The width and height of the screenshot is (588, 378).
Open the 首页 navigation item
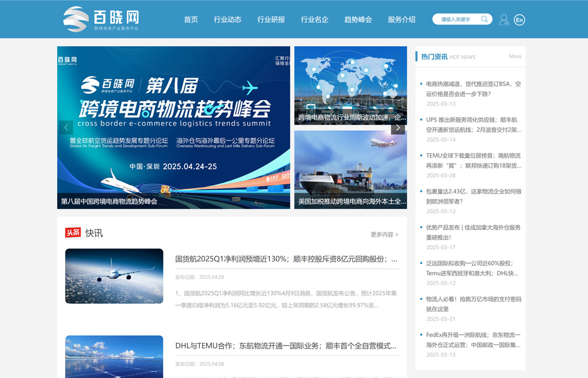[x=191, y=19]
